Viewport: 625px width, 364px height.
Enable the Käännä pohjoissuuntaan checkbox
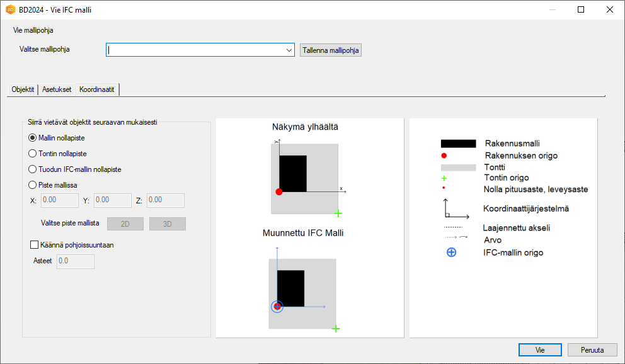35,245
